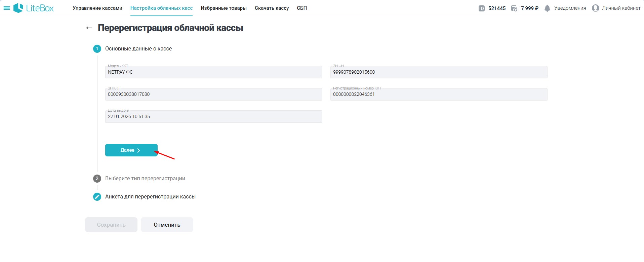This screenshot has height=262, width=644.
Task: Select step 2 circle indicator
Action: pyautogui.click(x=97, y=179)
